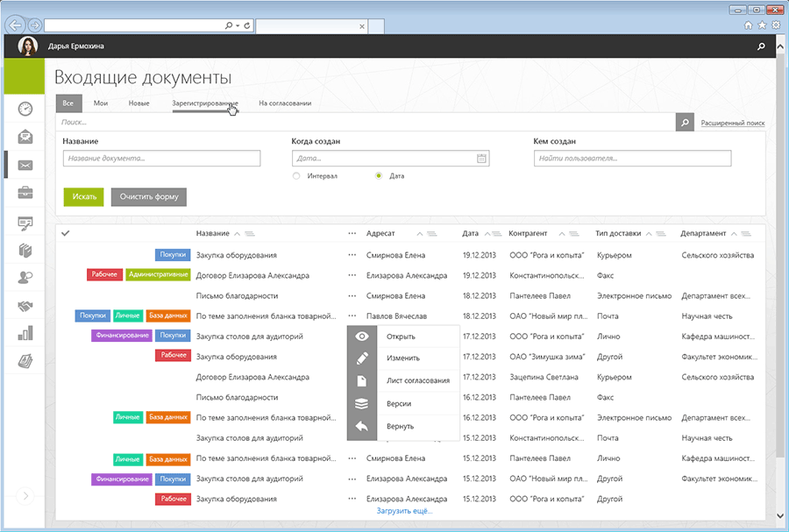Choose Лист согласования from the context menu
This screenshot has width=789, height=532.
tap(417, 380)
